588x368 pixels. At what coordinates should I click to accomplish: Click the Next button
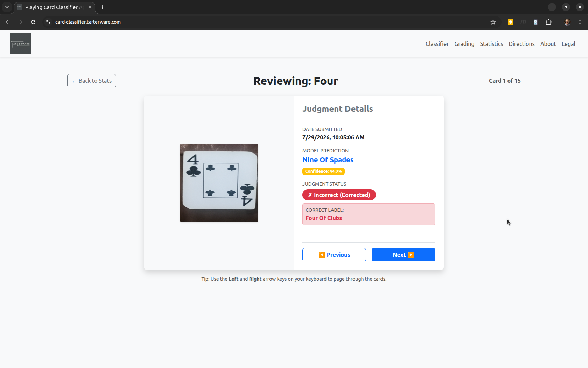tap(404, 255)
